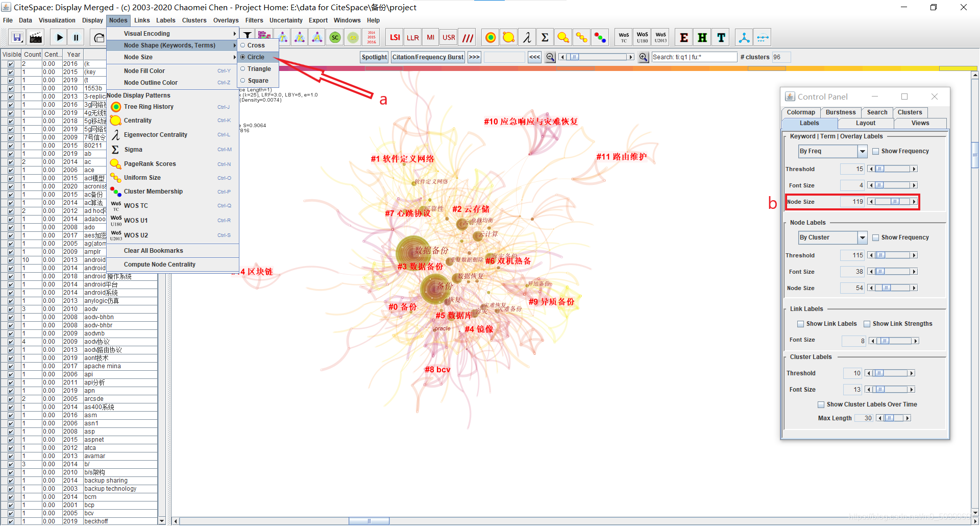
Task: Click the Cluster Labels Font Size slider
Action: point(890,390)
